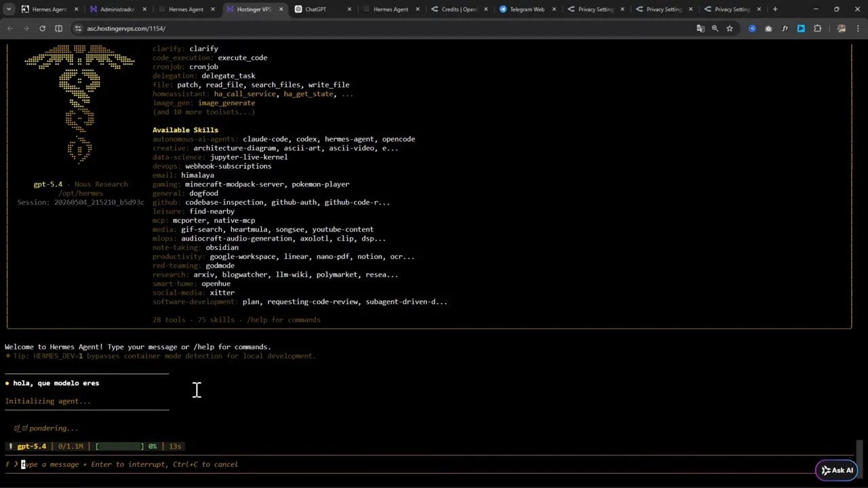Click the '(and 10 more toolsets...)' line
The height and width of the screenshot is (488, 868).
click(203, 112)
